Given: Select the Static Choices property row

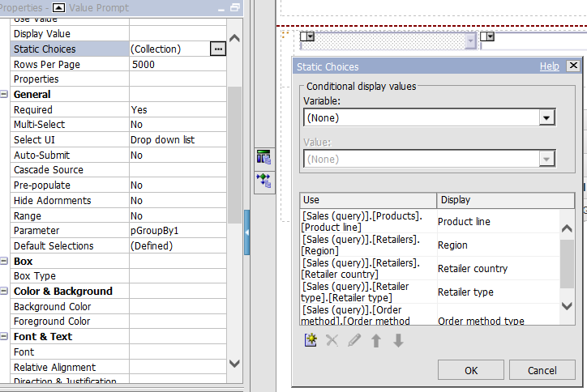Looking at the screenshot, I should [118, 49].
